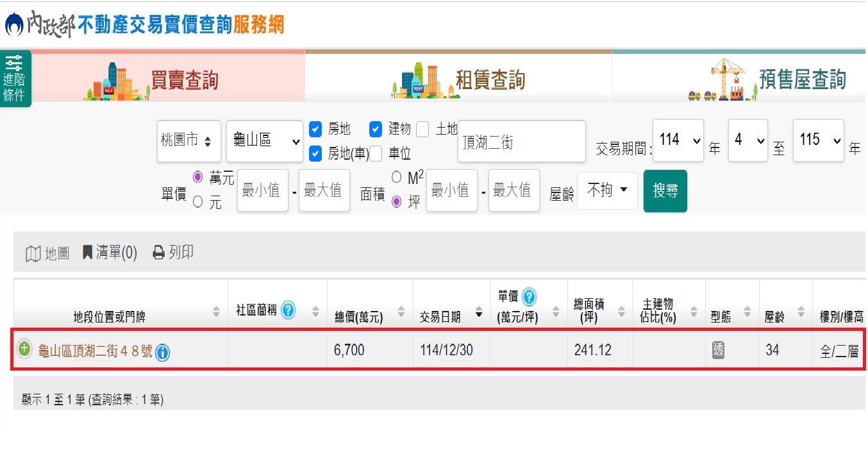The width and height of the screenshot is (868, 454).
Task: Open the 地圖 map view
Action: coord(47,253)
